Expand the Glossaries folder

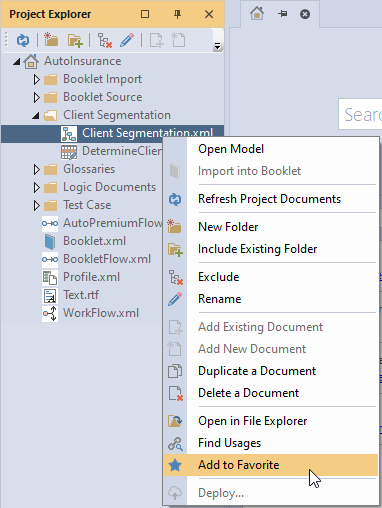click(36, 169)
